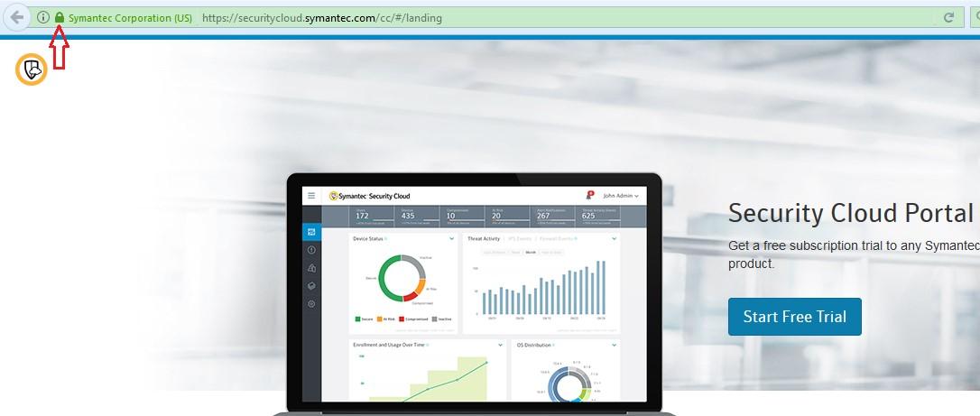Click the Compromised 10 stat tile

463,216
